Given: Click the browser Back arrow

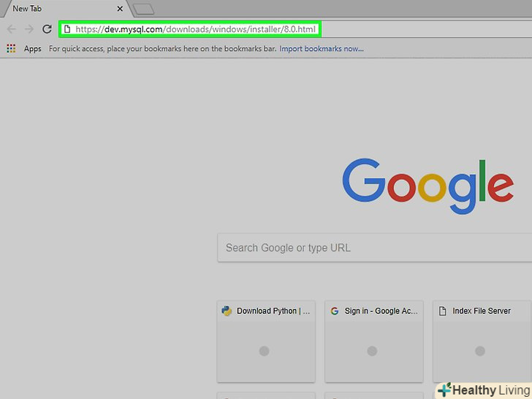Looking at the screenshot, I should (11, 29).
